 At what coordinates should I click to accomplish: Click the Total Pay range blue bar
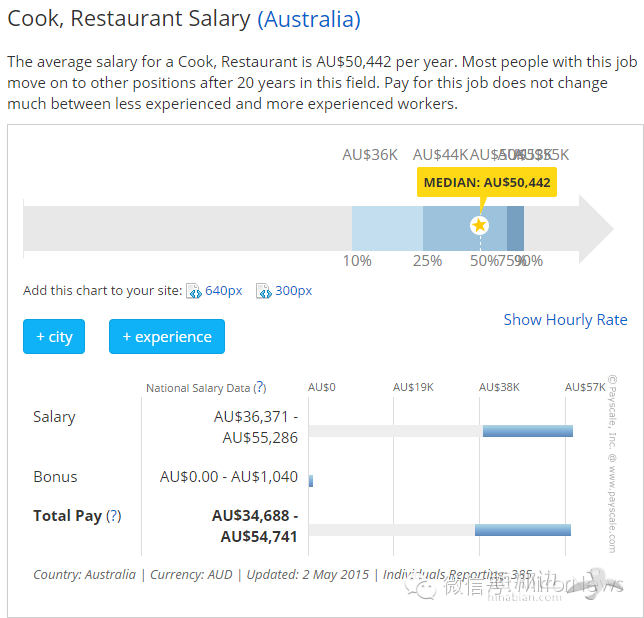point(523,530)
